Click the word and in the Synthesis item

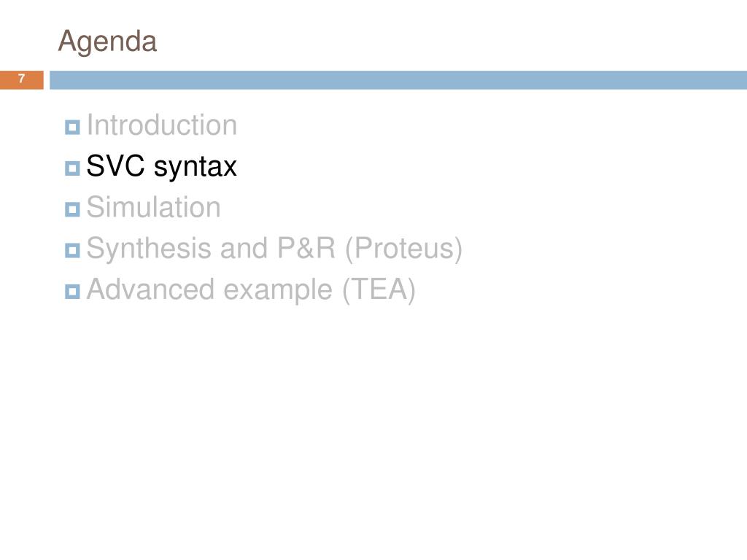pos(244,248)
